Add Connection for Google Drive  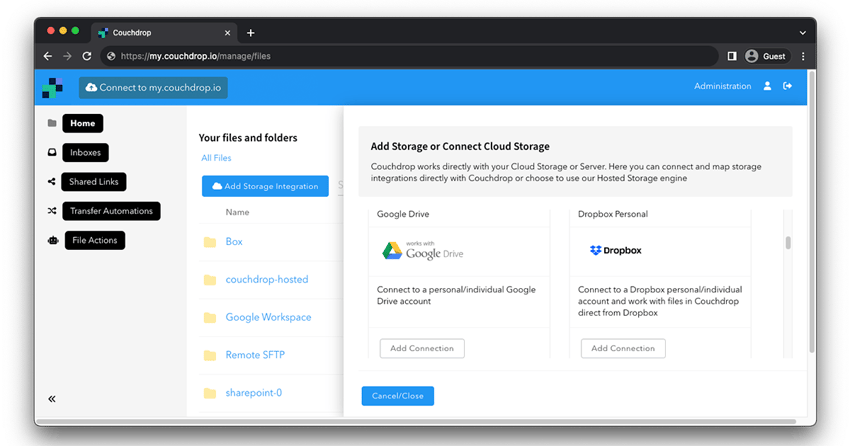click(x=422, y=348)
